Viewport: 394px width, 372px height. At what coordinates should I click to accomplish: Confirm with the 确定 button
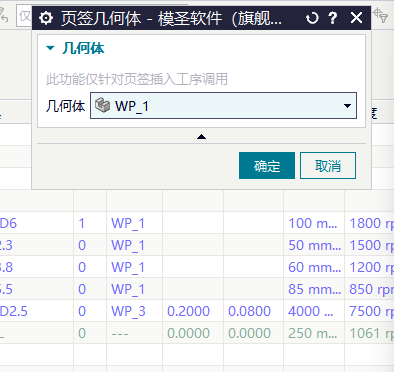pos(267,166)
